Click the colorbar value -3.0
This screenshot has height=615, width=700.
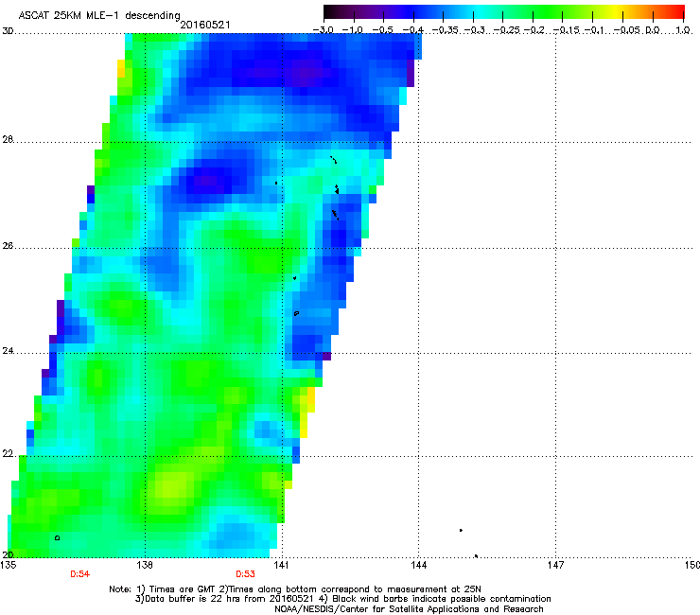[x=323, y=30]
